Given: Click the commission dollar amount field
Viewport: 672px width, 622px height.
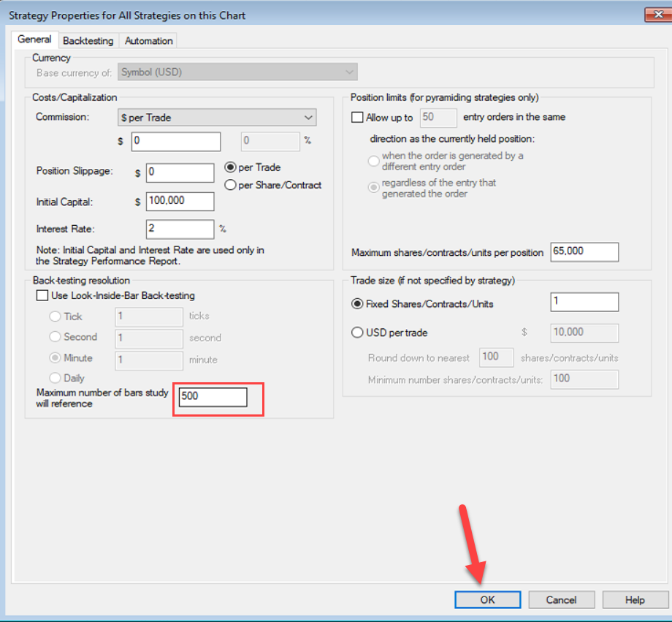Looking at the screenshot, I should coord(175,142).
